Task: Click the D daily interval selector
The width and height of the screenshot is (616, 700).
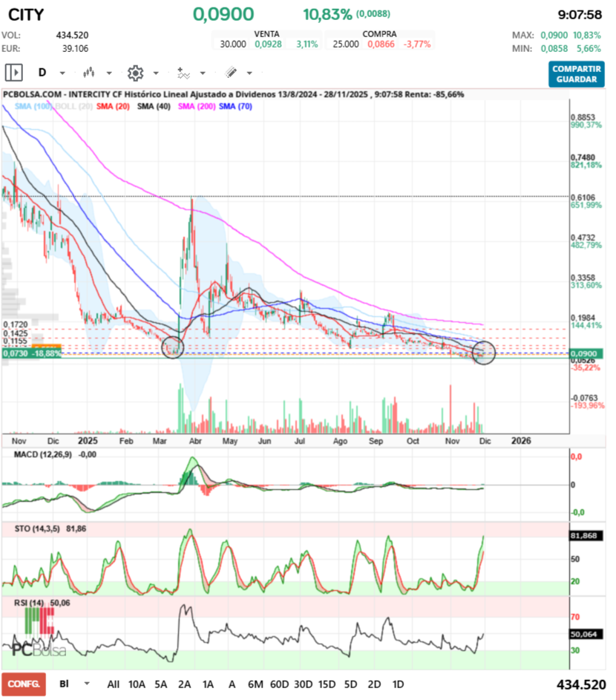Action: pos(42,72)
